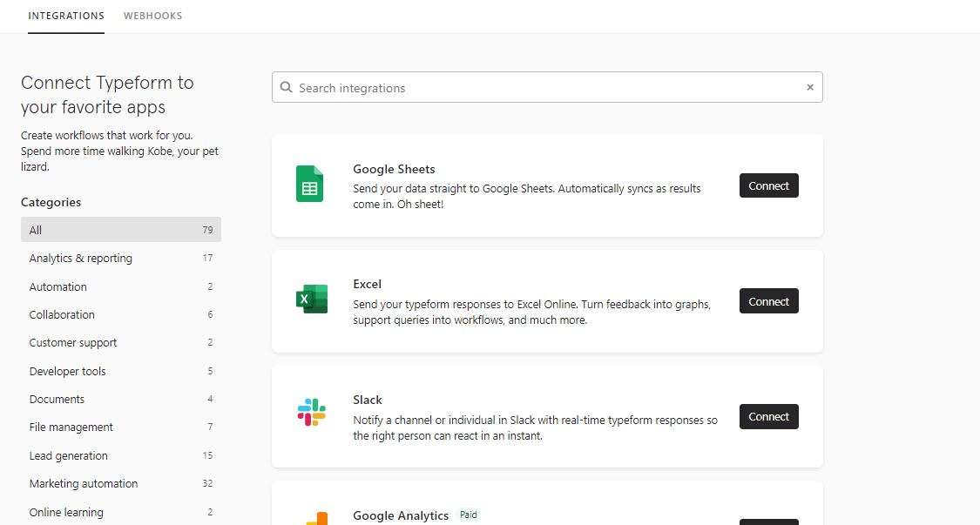Click the Excel integration title
The height and width of the screenshot is (525, 980).
[x=367, y=284]
